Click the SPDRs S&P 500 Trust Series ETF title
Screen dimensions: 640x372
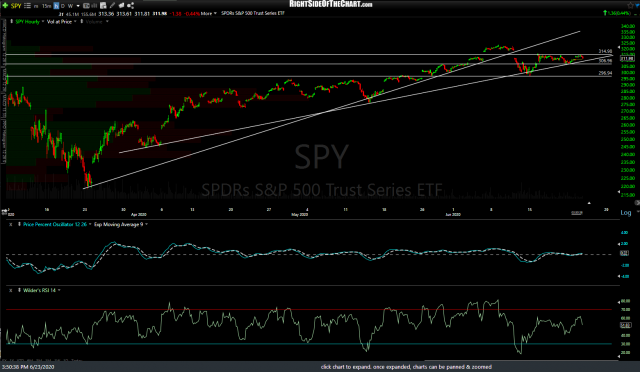point(253,13)
